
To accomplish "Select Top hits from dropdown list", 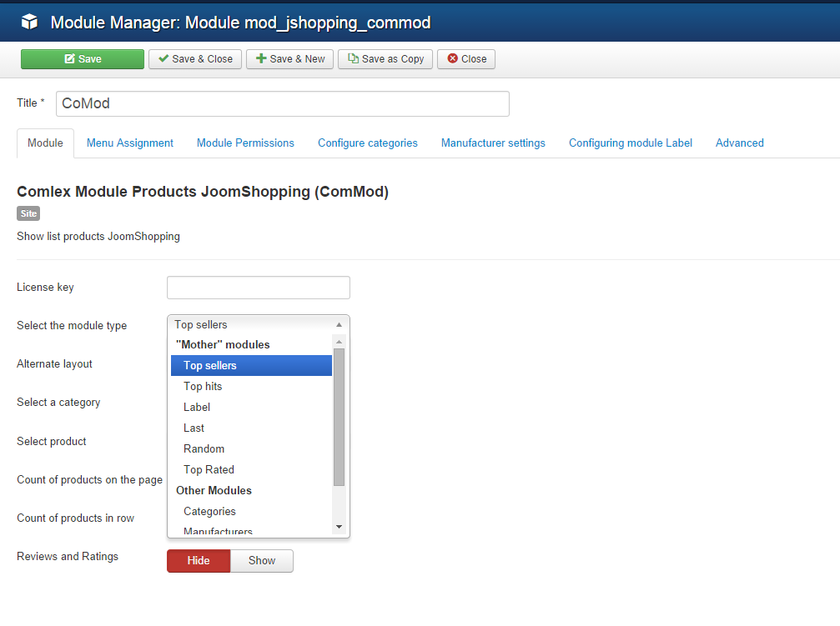I will pyautogui.click(x=203, y=387).
